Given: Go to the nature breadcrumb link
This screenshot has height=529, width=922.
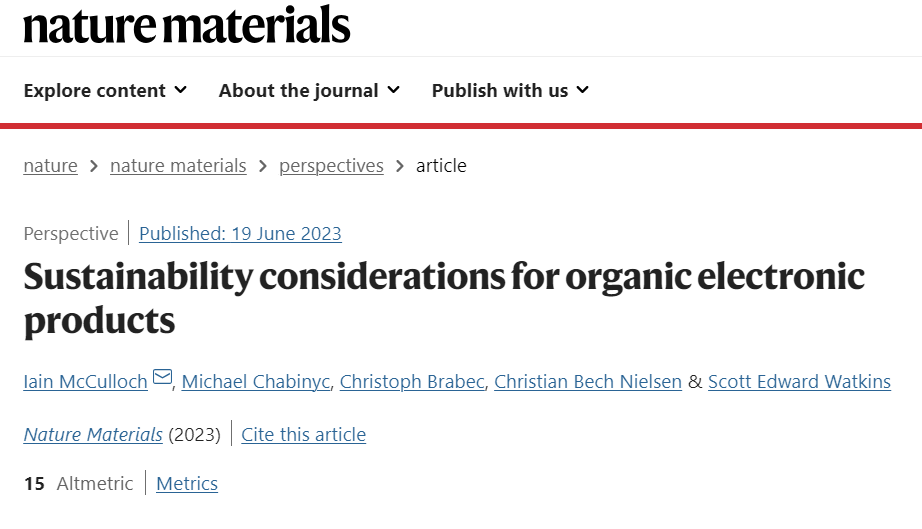Looking at the screenshot, I should 51,166.
